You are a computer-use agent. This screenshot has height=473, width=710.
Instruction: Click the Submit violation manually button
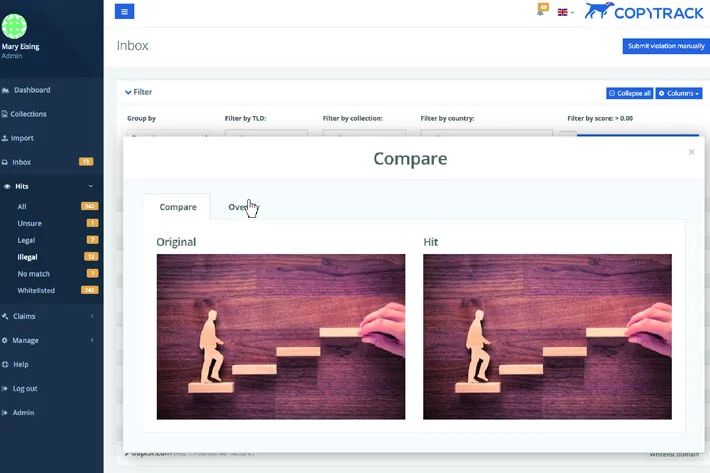pos(666,46)
